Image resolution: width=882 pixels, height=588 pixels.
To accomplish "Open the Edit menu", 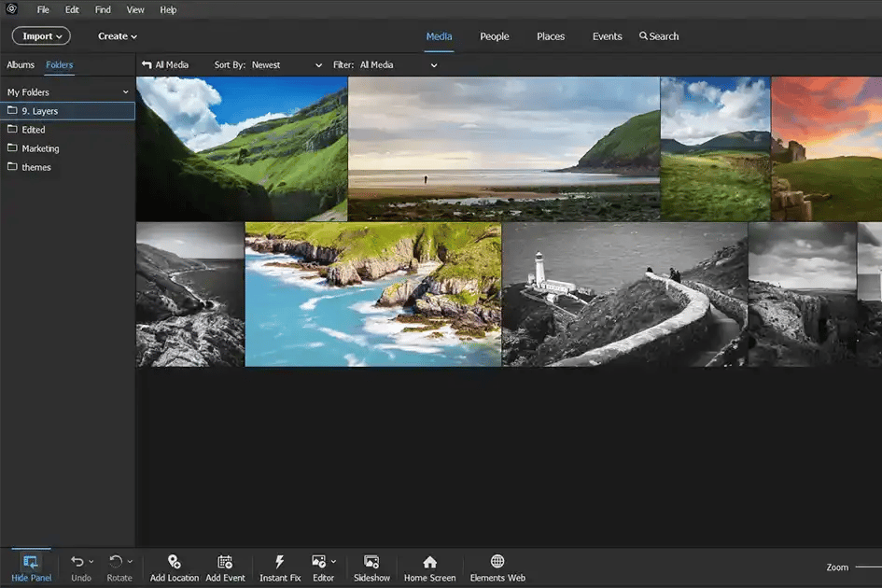I will click(x=72, y=9).
